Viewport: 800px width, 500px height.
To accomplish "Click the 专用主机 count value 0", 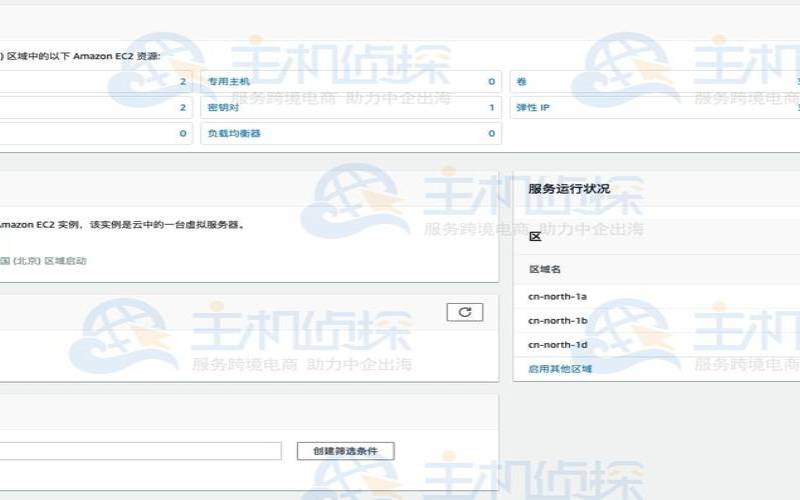I will point(491,81).
